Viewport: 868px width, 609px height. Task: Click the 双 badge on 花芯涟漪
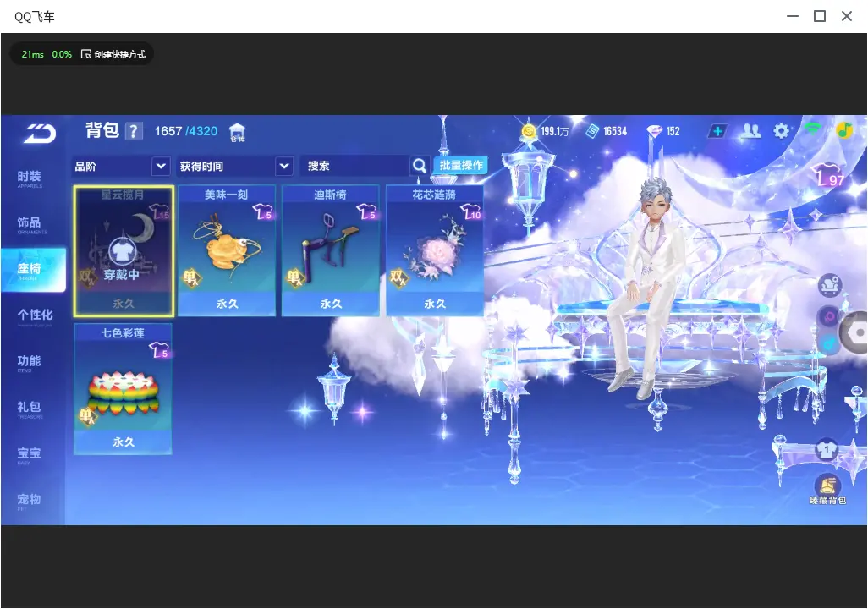click(398, 277)
